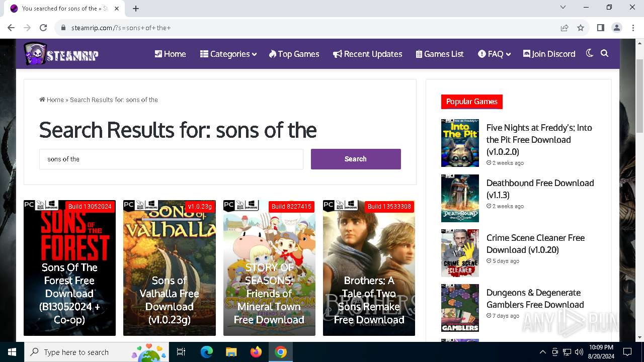
Task: Open the notification center
Action: [x=627, y=352]
